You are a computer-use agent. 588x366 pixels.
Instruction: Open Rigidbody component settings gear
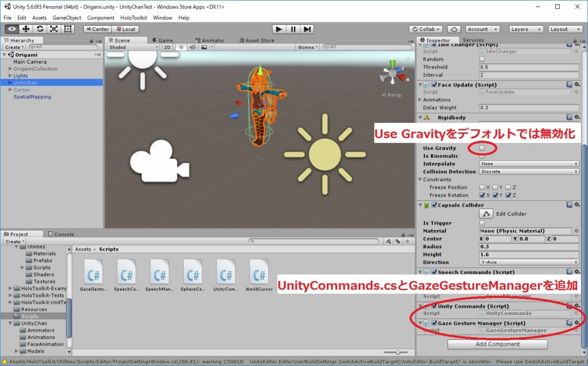(x=578, y=117)
